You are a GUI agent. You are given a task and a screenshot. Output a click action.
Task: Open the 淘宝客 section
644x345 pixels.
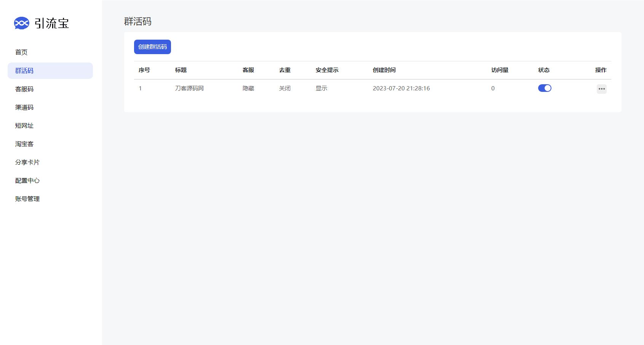24,144
